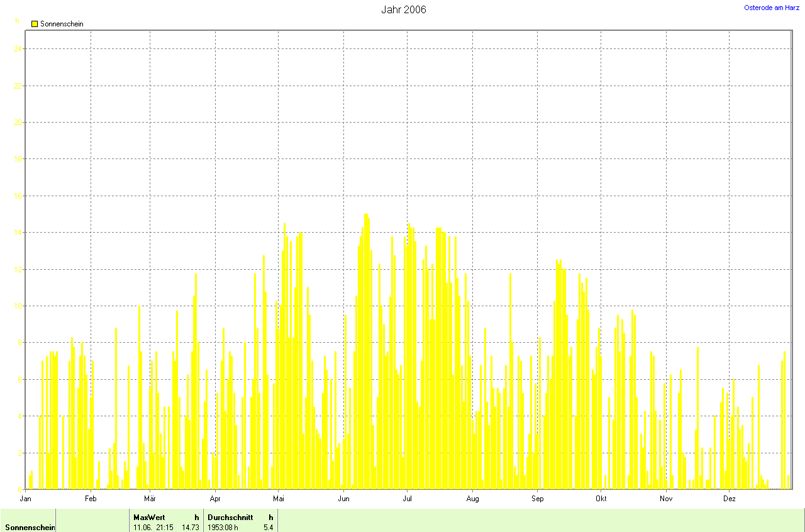
Task: Click the Jan label on the x-axis
Action: coord(26,499)
